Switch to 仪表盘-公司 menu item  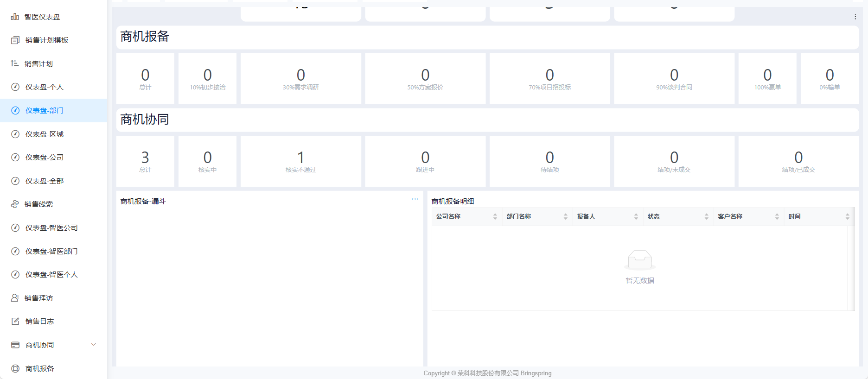point(45,158)
